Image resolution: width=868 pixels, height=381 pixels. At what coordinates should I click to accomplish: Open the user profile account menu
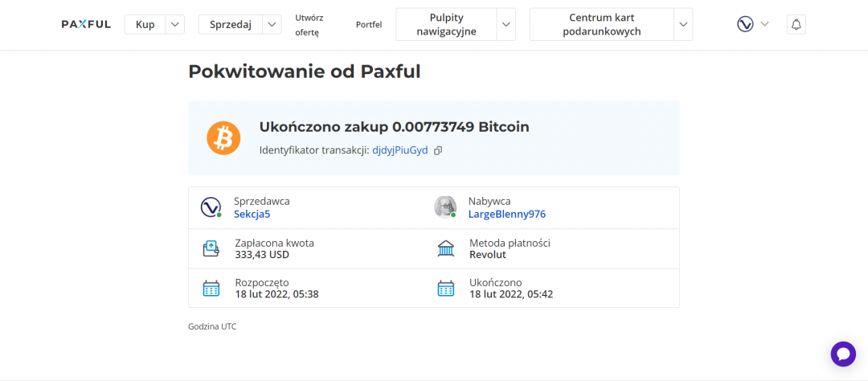coord(752,24)
